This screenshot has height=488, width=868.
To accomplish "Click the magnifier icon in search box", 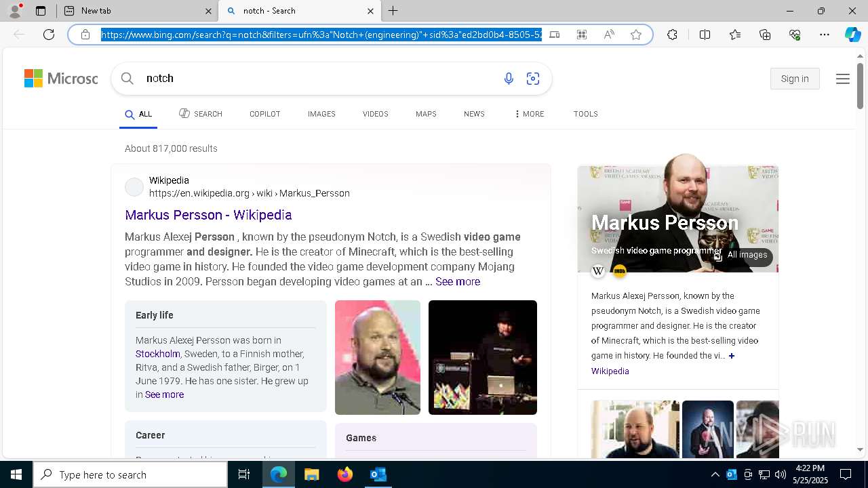I will [x=127, y=79].
